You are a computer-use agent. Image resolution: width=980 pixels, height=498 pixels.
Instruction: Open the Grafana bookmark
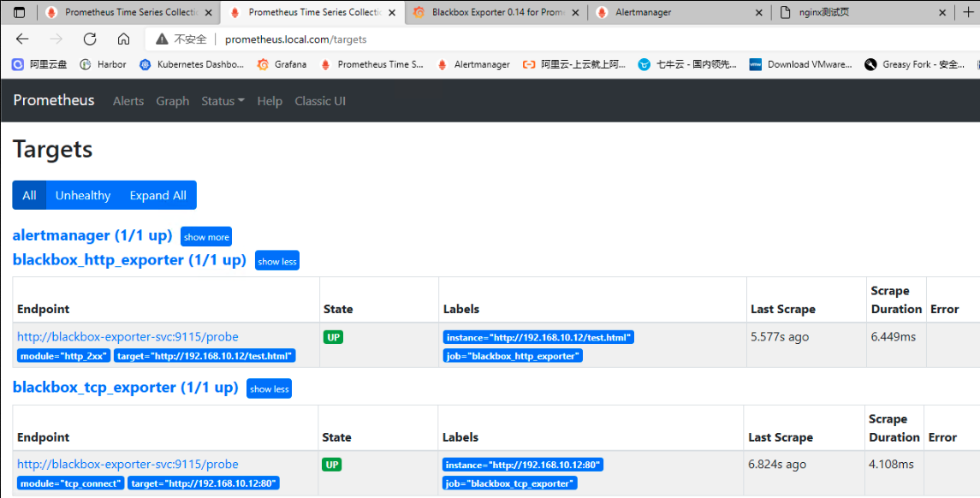click(282, 64)
